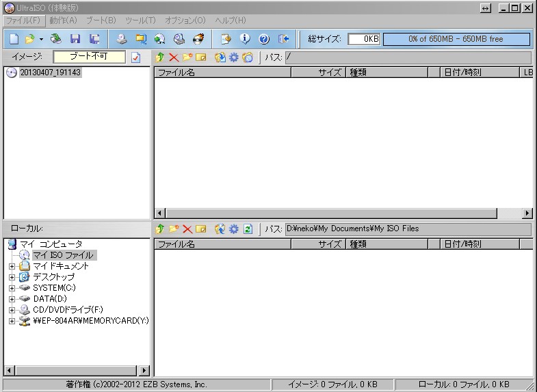Click the ファイル名 column header in image list
This screenshot has height=392, width=537.
pos(222,73)
